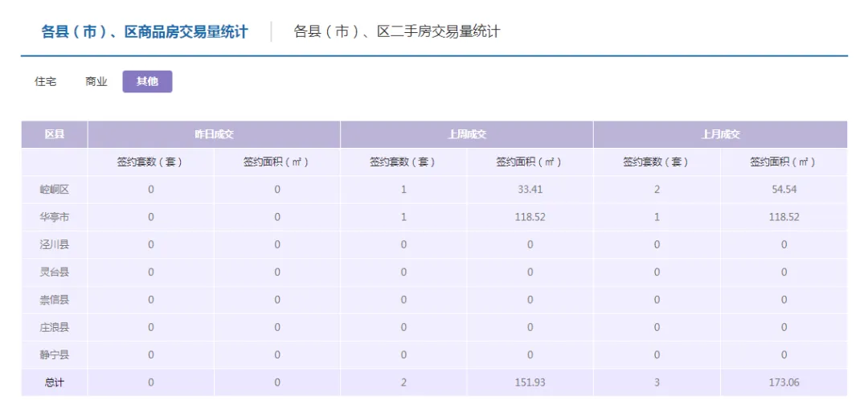
Task: Click the 上周成交 header cell
Action: (467, 134)
